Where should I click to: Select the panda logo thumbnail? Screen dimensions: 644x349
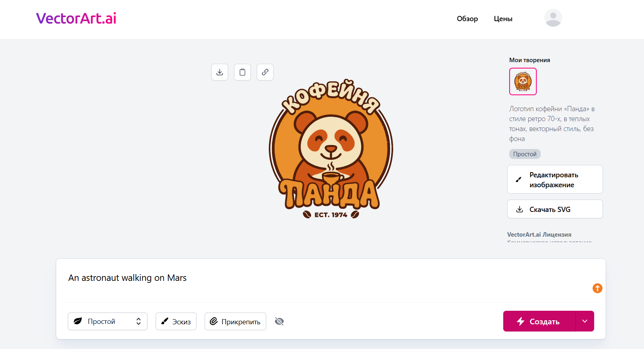[523, 82]
